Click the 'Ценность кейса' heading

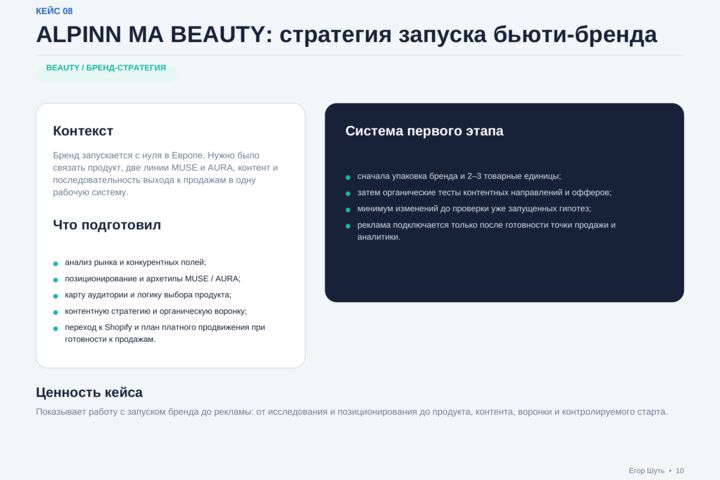point(89,392)
